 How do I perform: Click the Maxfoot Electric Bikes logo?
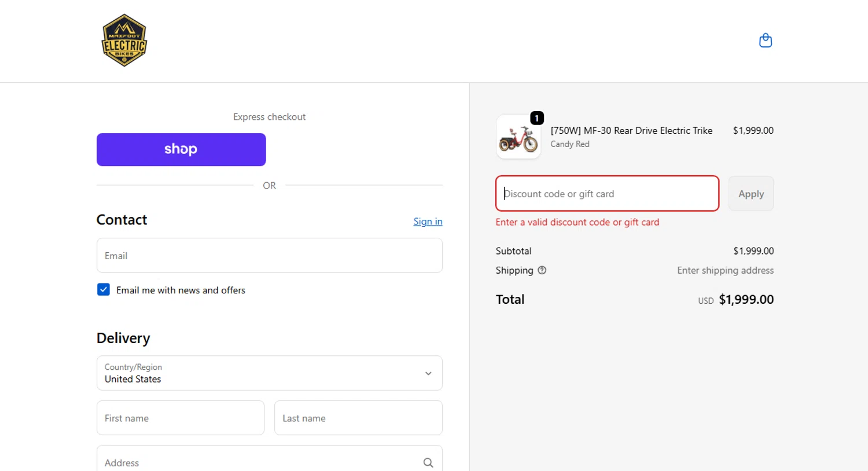click(x=124, y=41)
